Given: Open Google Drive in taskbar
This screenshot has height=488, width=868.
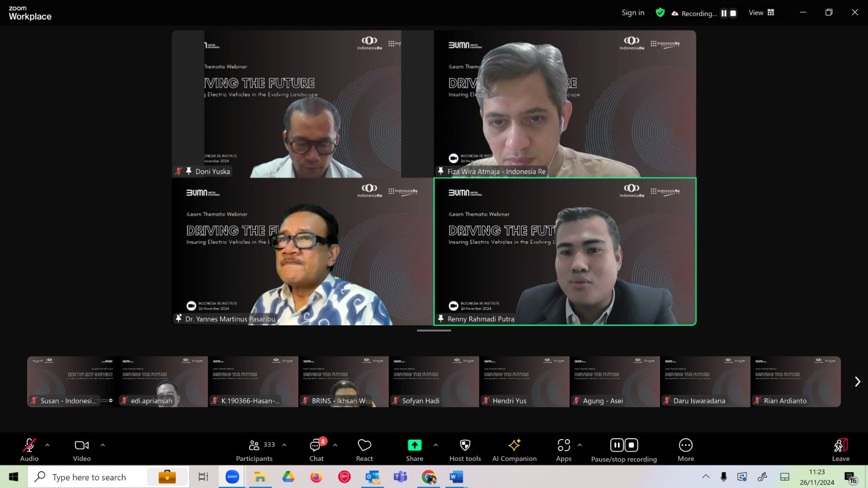Looking at the screenshot, I should click(288, 477).
